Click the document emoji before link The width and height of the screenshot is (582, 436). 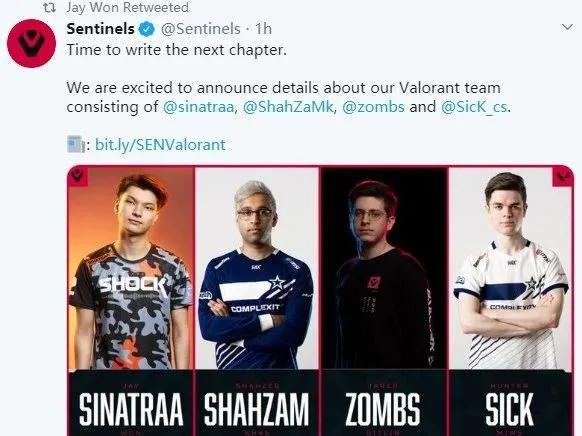(x=76, y=145)
